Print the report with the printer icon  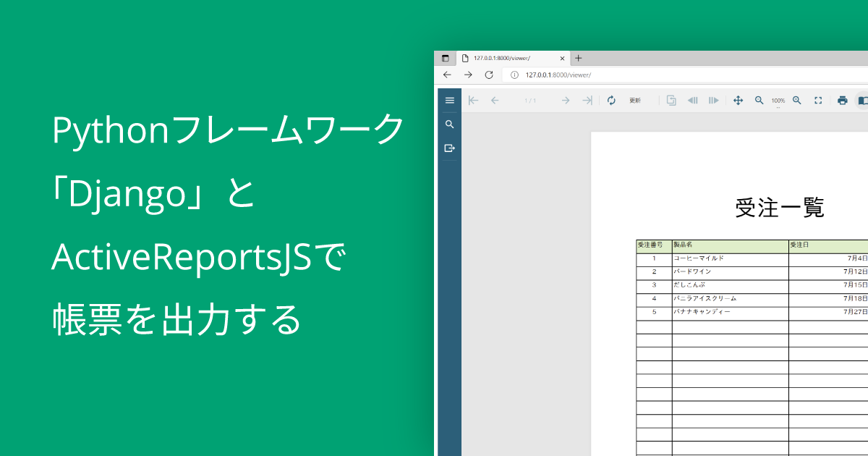pyautogui.click(x=842, y=101)
